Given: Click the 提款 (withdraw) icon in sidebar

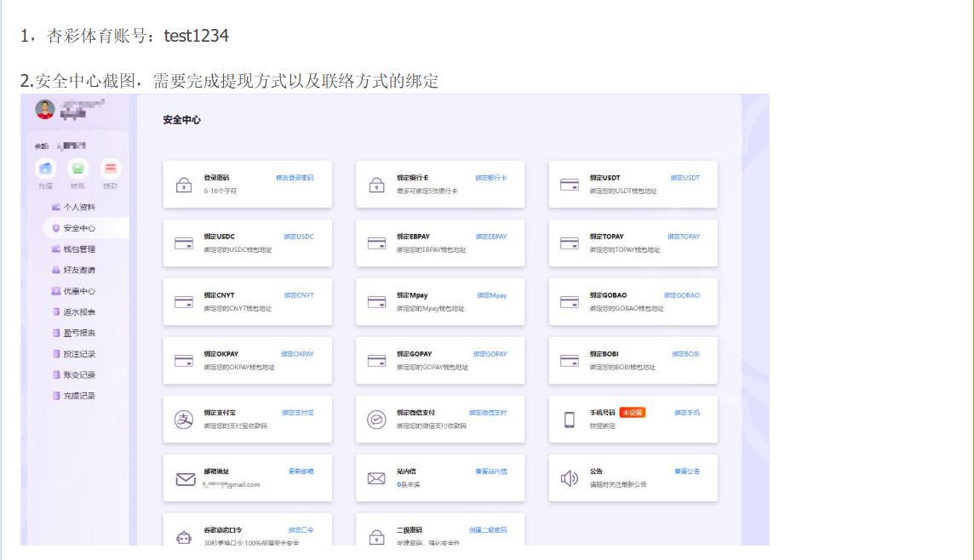Looking at the screenshot, I should pyautogui.click(x=111, y=169).
